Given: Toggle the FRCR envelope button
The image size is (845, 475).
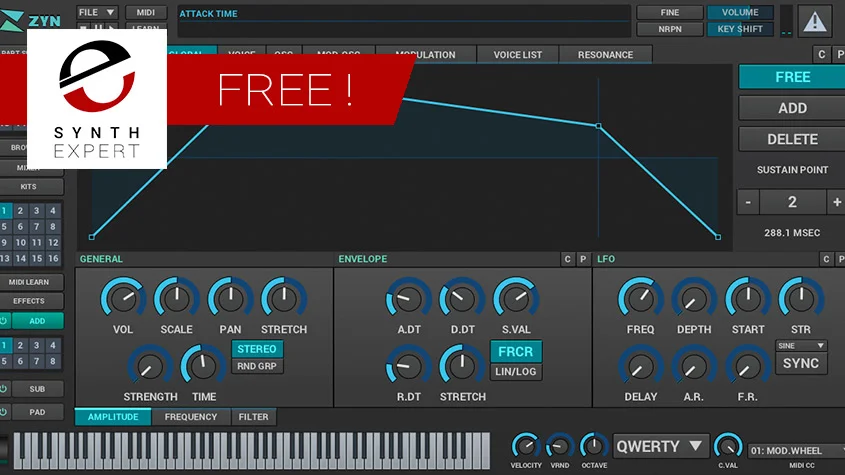Looking at the screenshot, I should 516,352.
